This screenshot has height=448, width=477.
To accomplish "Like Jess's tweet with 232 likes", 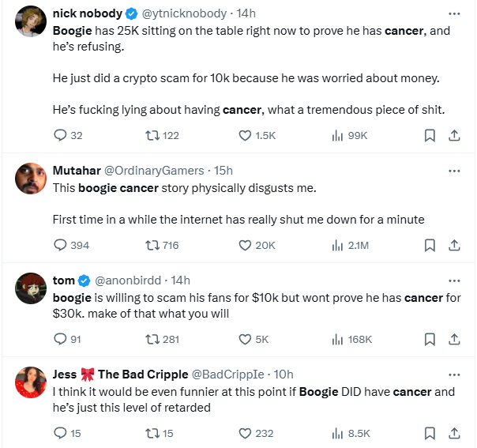I will (x=245, y=434).
